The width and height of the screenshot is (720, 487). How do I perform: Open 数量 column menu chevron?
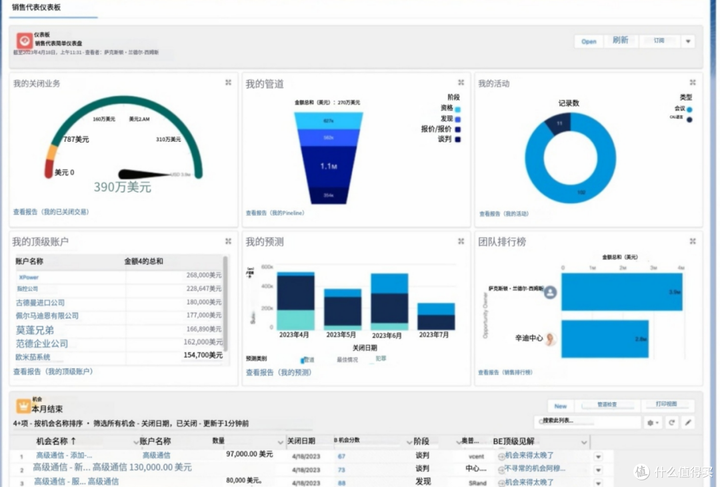[280, 442]
